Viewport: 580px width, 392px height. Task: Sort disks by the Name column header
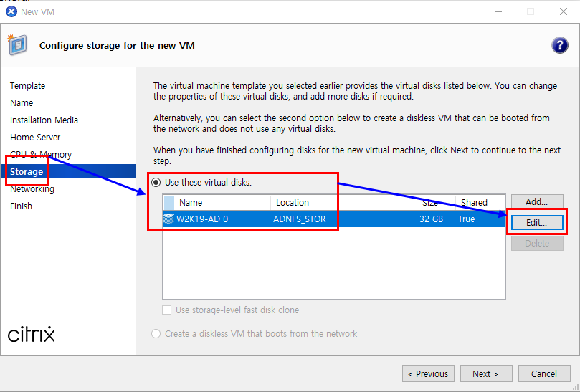tap(222, 203)
